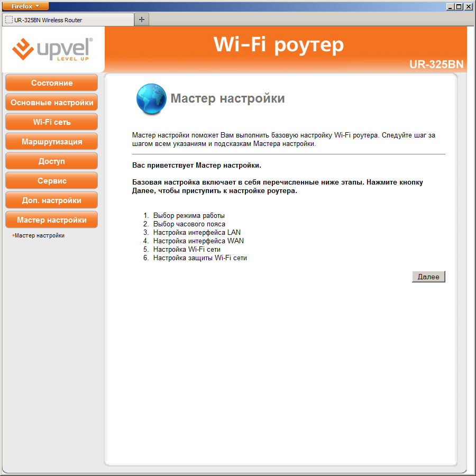Image resolution: width=476 pixels, height=476 pixels.
Task: Minimize the Firefox window
Action: click(x=451, y=6)
